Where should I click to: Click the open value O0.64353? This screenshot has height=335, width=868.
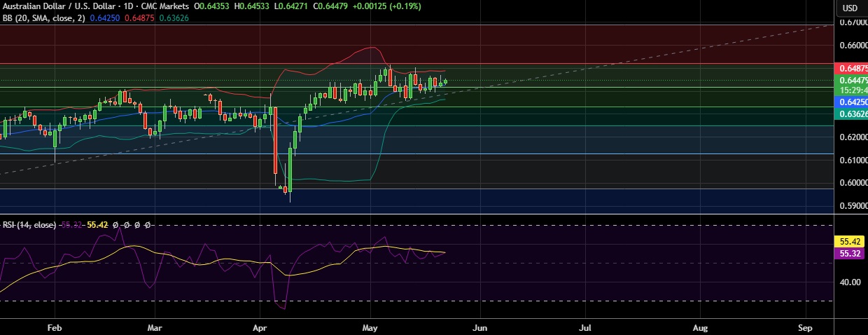point(212,7)
